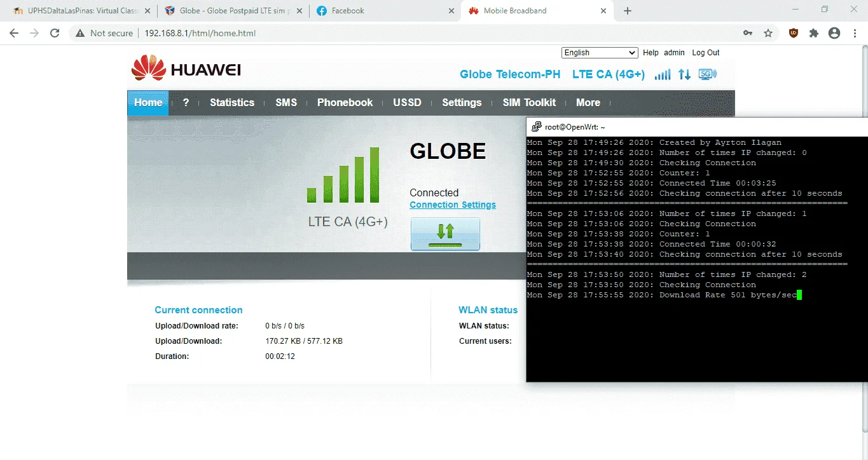
Task: Click the PuTTY icon in the terminal title bar
Action: (x=537, y=126)
